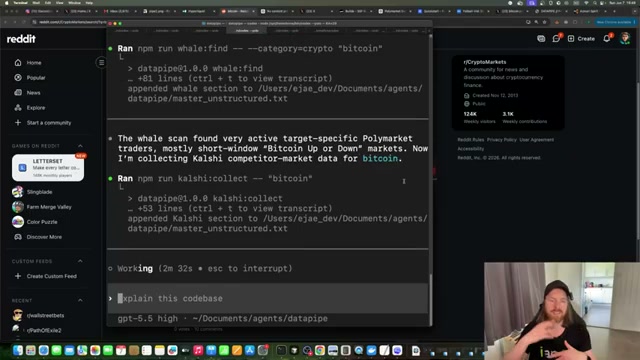Click the npm run whale:find command line
640x360 pixels.
(250, 49)
